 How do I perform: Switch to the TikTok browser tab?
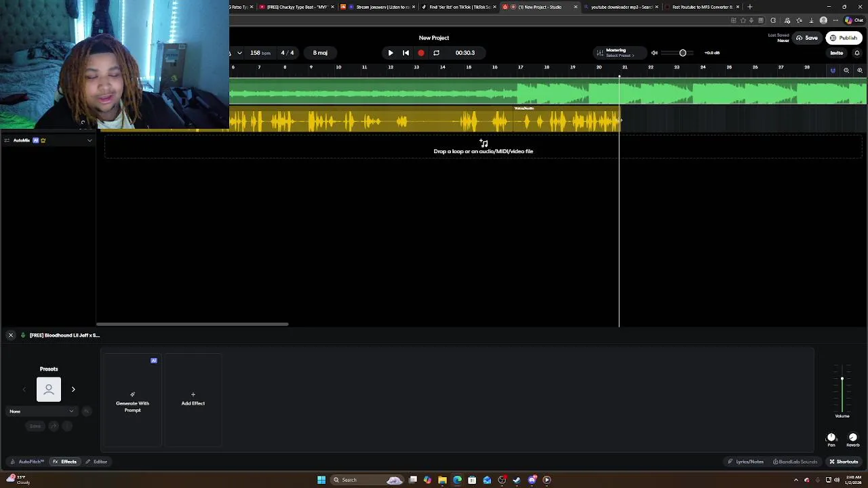458,7
